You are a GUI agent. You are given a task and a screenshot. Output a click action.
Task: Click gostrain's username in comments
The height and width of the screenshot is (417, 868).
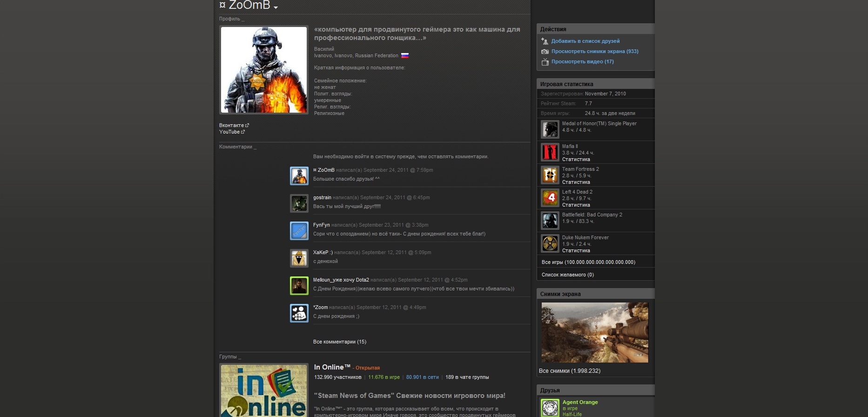pos(322,197)
